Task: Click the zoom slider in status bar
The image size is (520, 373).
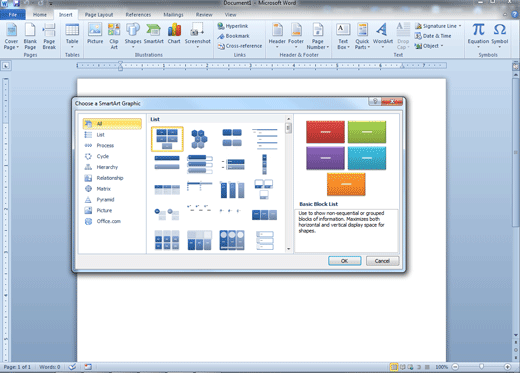Action: 481,367
